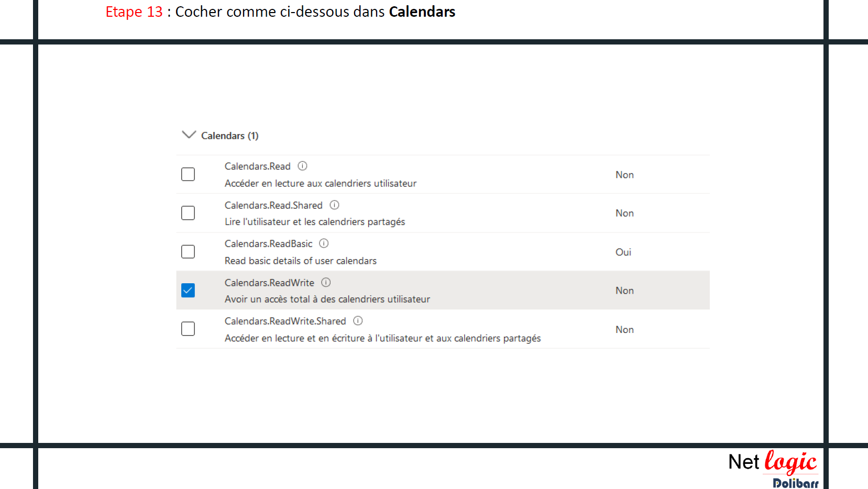Open info tooltip for Calendars.ReadBasic

pos(324,243)
